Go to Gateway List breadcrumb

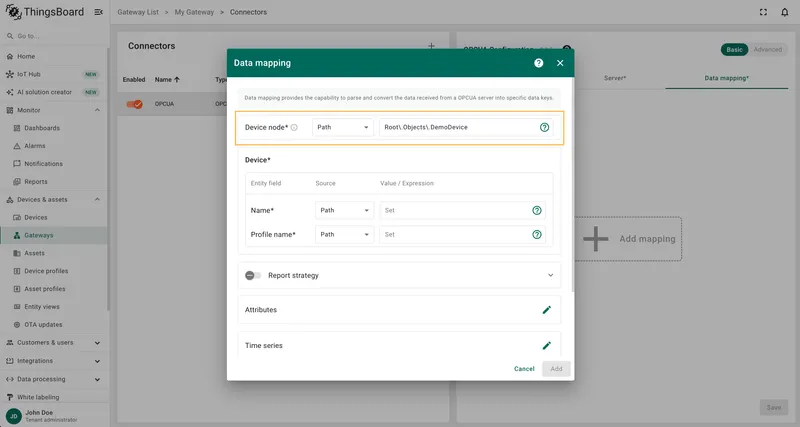pyautogui.click(x=138, y=12)
